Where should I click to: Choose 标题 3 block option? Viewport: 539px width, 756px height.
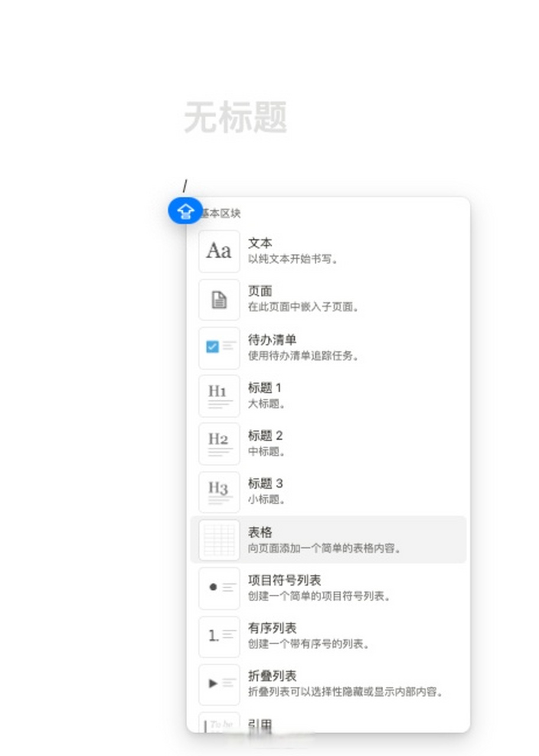click(x=328, y=491)
